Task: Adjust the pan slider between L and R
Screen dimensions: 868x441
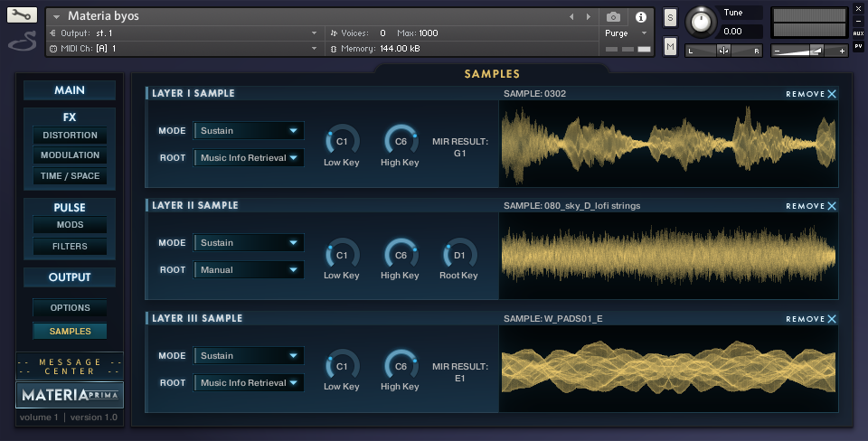Action: tap(723, 51)
